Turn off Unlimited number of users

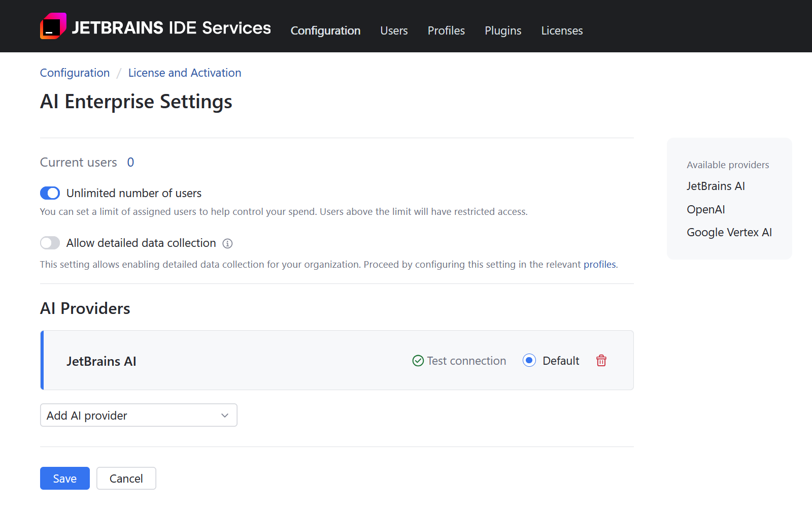(x=50, y=193)
